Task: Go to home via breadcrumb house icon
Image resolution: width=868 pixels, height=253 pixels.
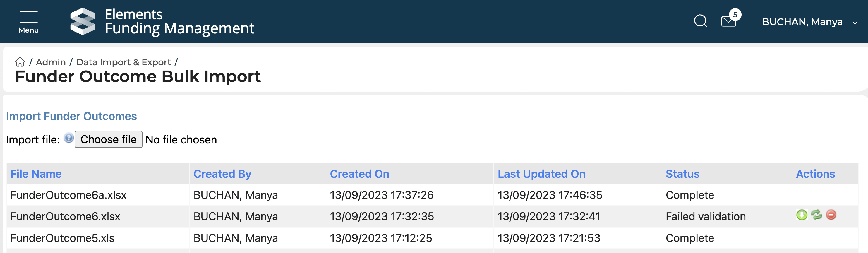Action: coord(20,62)
